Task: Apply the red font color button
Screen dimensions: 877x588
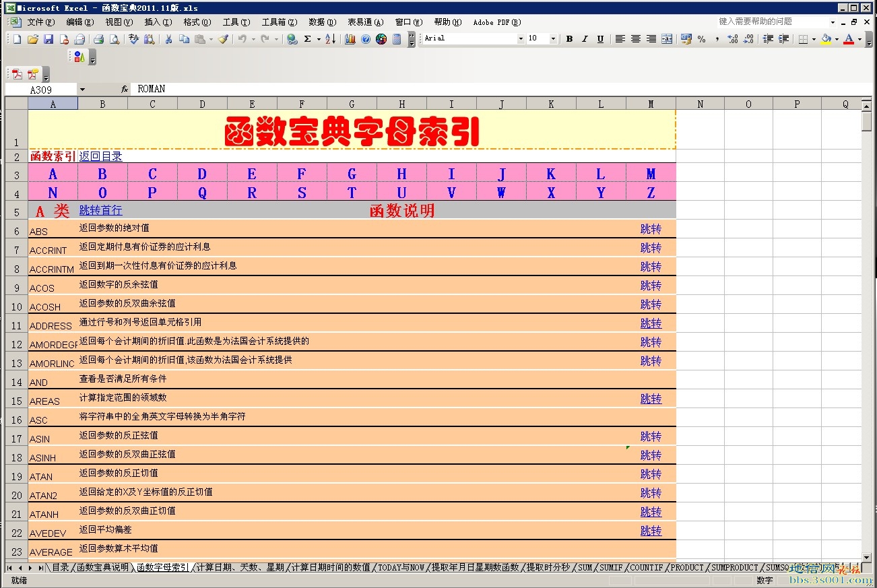Action: tap(849, 39)
